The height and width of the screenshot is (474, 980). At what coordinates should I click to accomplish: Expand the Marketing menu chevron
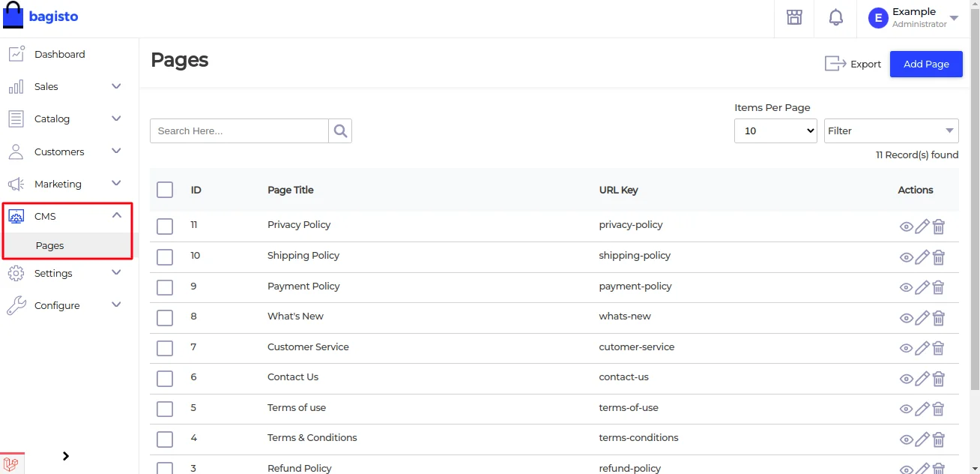pos(116,183)
